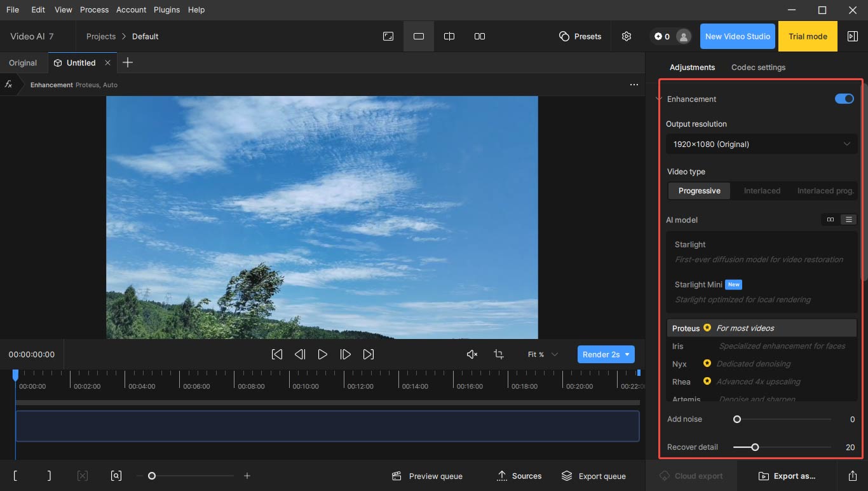Play the video preview
868x491 pixels.
(x=323, y=354)
